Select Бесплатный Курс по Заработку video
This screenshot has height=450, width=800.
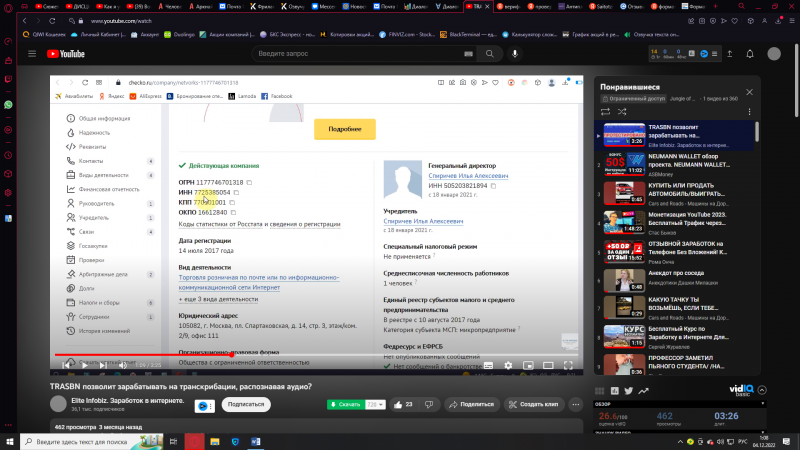pyautogui.click(x=674, y=337)
